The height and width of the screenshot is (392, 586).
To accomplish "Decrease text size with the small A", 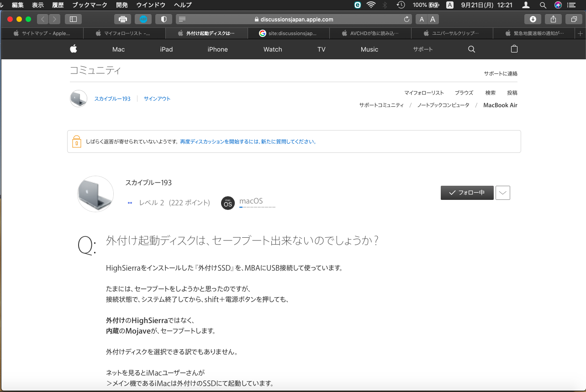I will pos(422,19).
